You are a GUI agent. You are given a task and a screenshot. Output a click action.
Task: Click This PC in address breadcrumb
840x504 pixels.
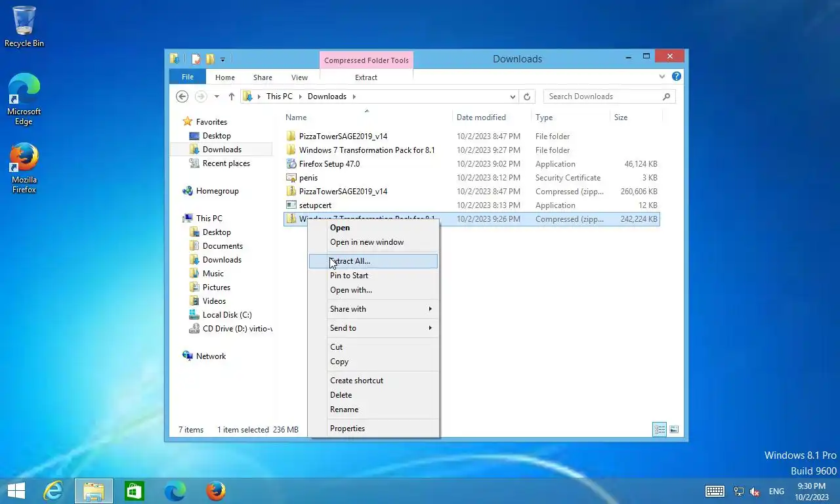[x=279, y=96]
